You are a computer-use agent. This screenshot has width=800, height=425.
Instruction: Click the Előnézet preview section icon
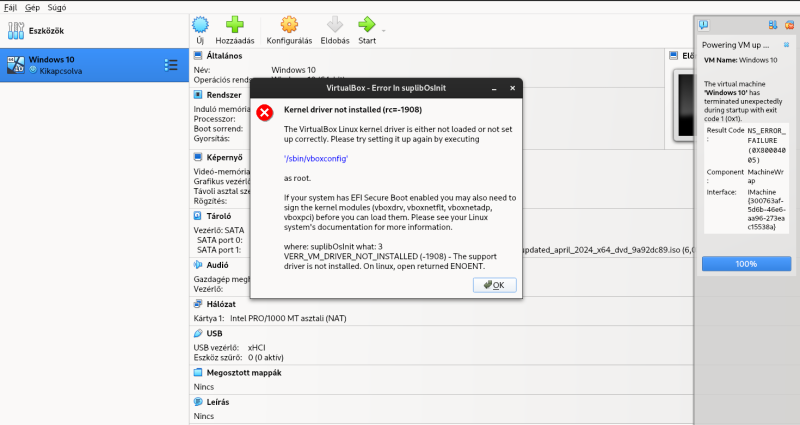(673, 56)
